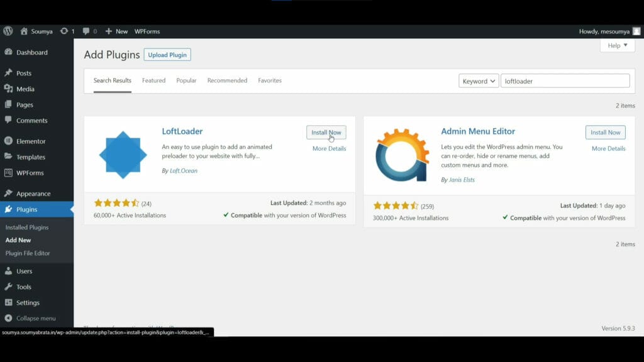
Task: Expand the Help panel
Action: (x=618, y=45)
